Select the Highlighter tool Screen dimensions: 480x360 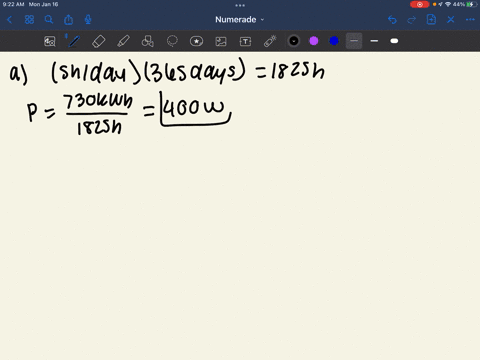(x=123, y=41)
